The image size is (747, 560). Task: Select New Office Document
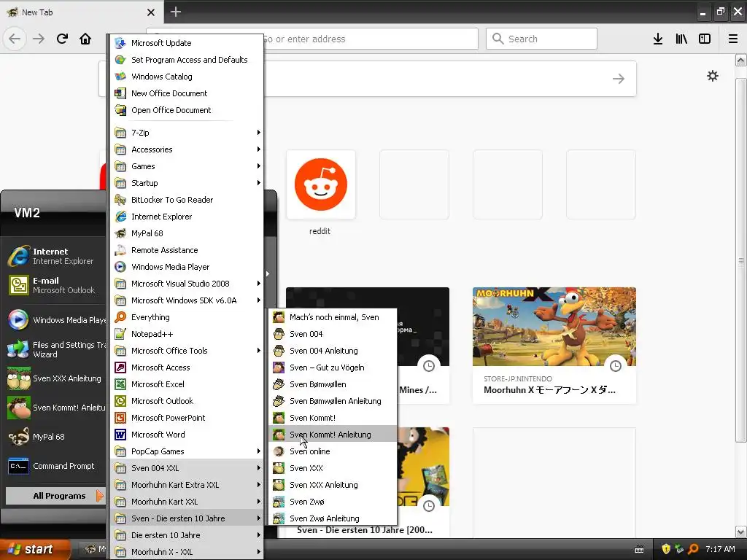tap(187, 93)
